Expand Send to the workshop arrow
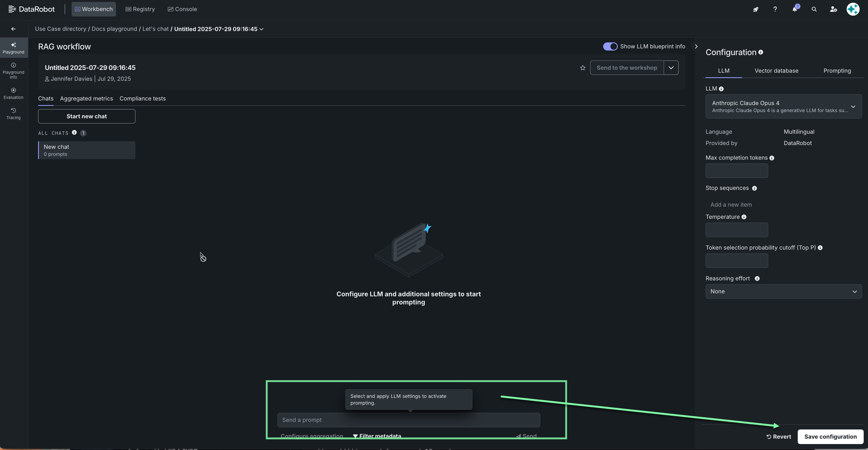This screenshot has width=868, height=450. (x=671, y=68)
